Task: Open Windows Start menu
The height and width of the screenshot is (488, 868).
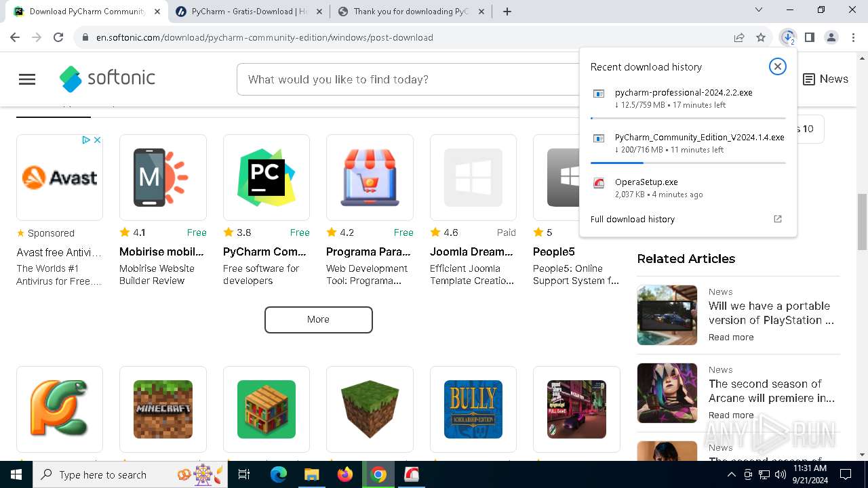Action: click(16, 474)
